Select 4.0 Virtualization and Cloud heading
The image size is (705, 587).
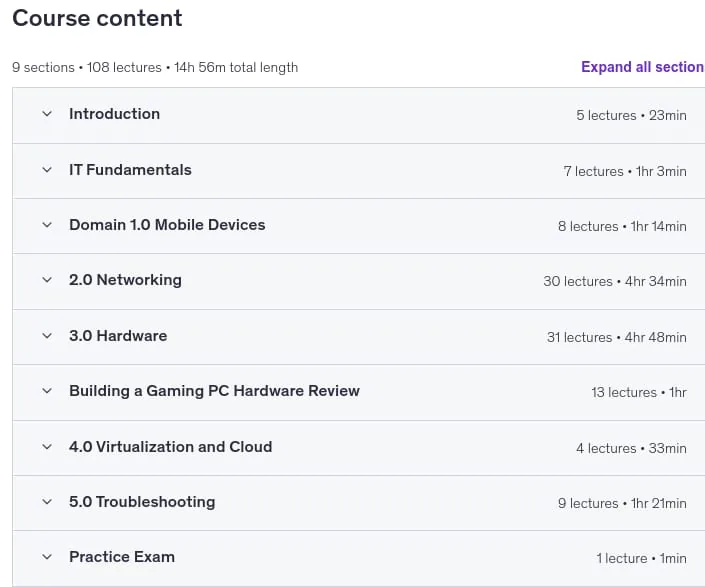point(171,447)
